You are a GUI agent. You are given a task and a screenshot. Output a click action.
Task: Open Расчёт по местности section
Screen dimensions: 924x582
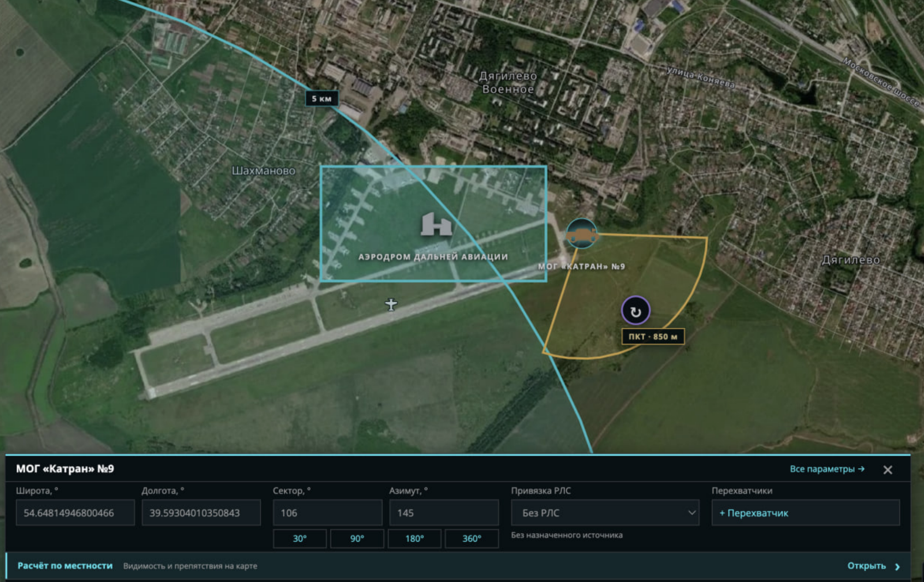pyautogui.click(x=458, y=566)
